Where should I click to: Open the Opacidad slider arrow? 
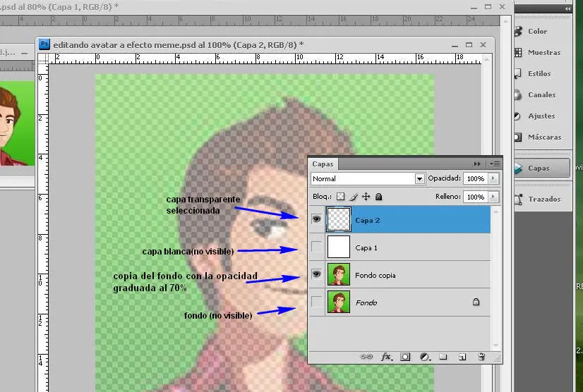(493, 178)
